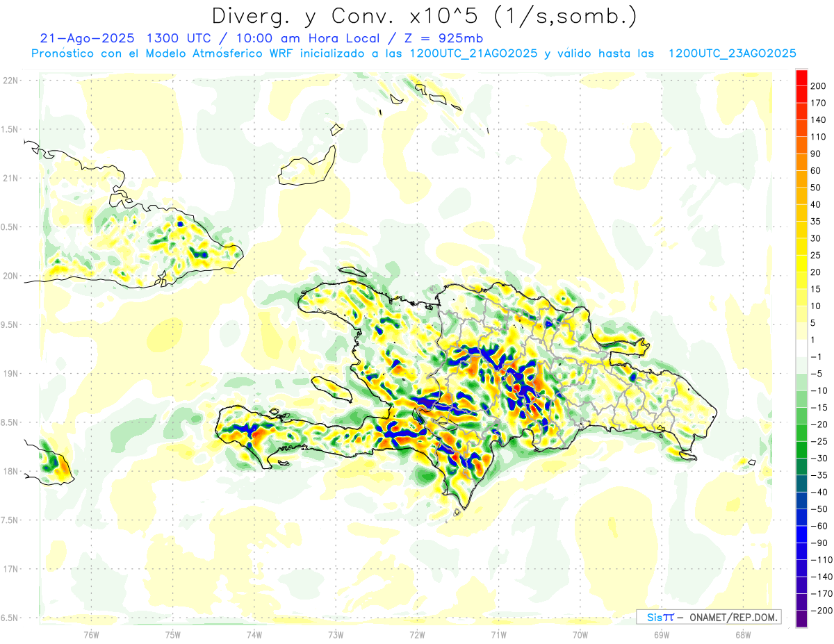Click the colorbar value 170
Image resolution: width=834 pixels, height=644 pixels.
819,103
